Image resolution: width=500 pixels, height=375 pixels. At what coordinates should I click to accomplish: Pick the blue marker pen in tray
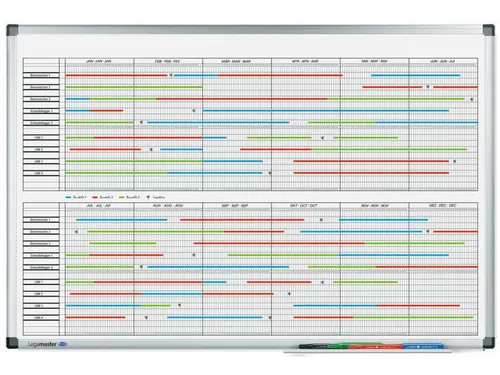423,346
